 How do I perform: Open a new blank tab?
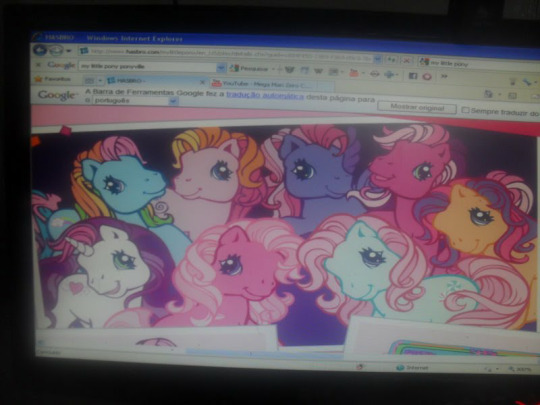325,86
